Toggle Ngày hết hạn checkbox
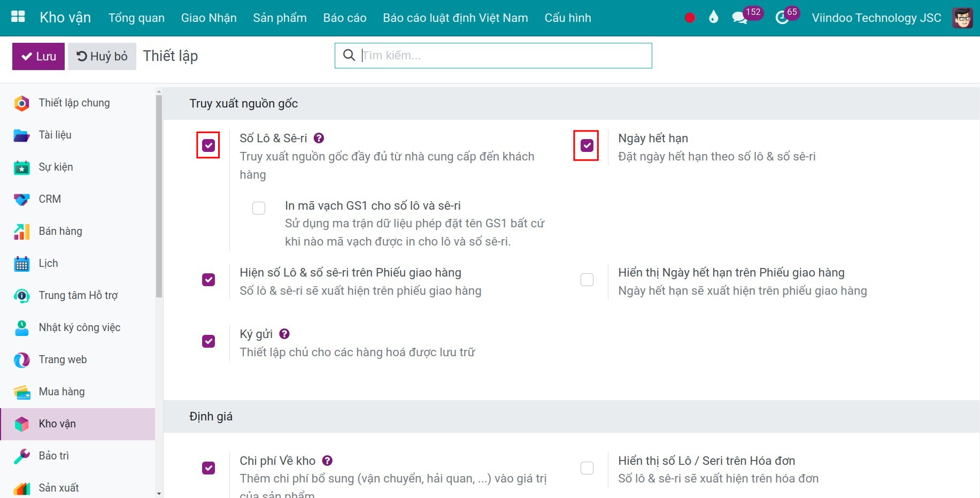Screen dimensions: 980x498 587,145
